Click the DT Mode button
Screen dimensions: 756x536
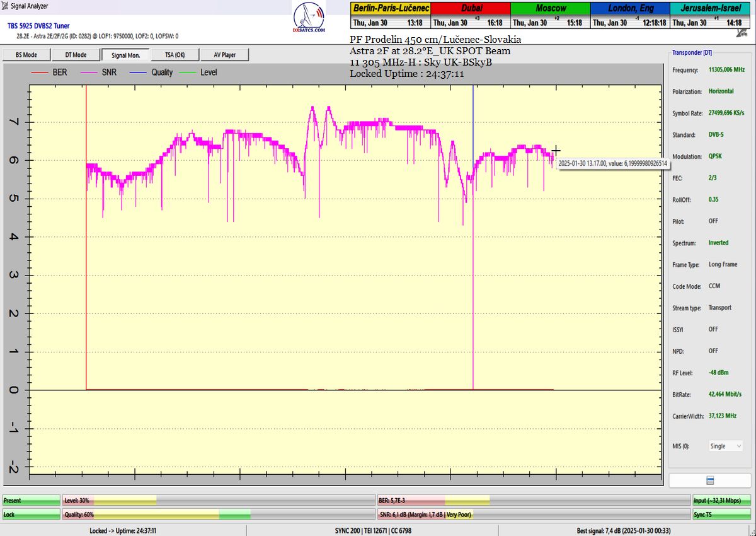(76, 55)
